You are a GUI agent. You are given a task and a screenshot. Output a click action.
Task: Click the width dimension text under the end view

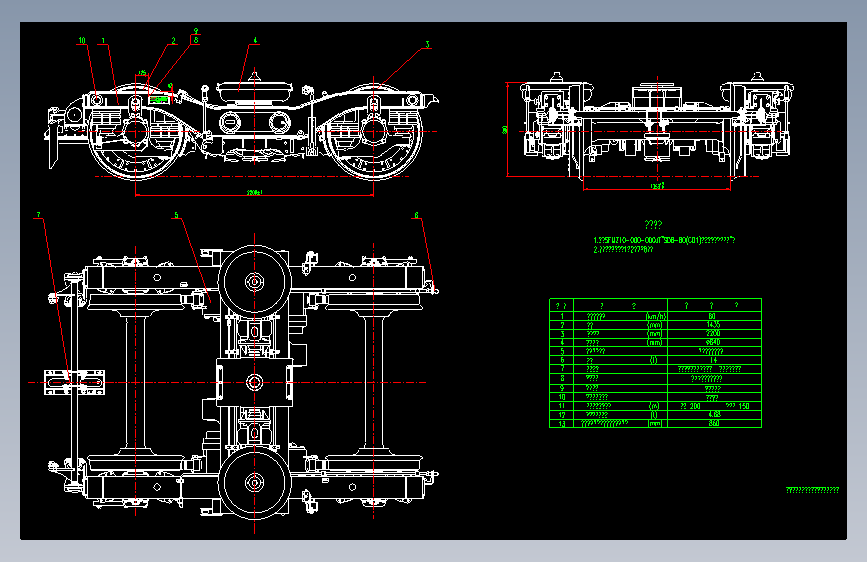[x=657, y=186]
